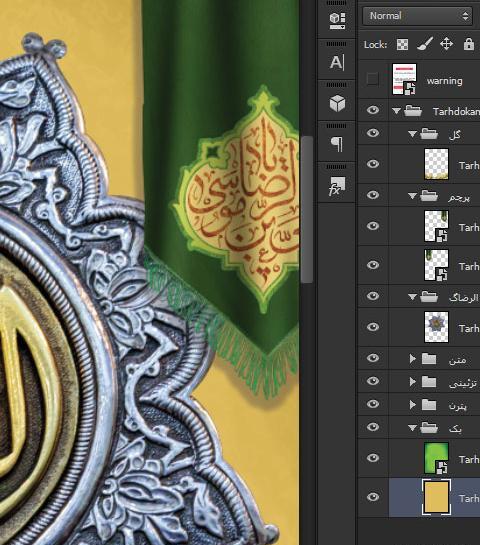The width and height of the screenshot is (480, 545).
Task: Show the hidden warning layer
Action: pos(373,79)
